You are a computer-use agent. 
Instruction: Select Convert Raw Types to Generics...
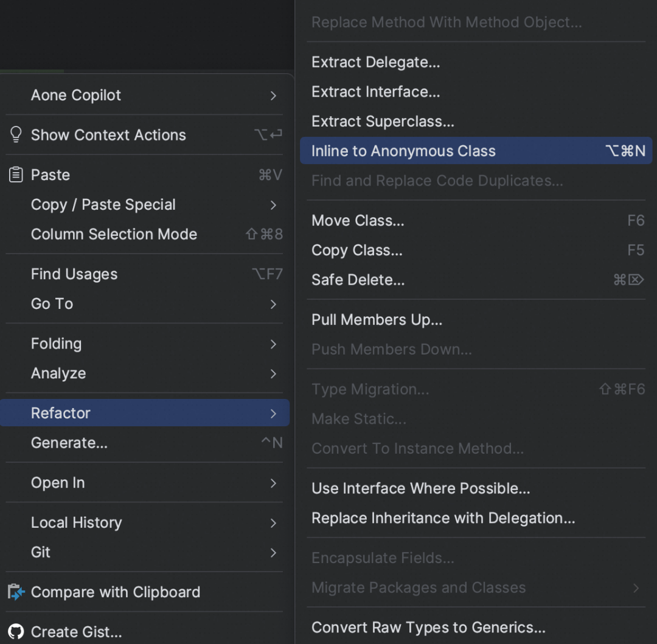click(476, 627)
